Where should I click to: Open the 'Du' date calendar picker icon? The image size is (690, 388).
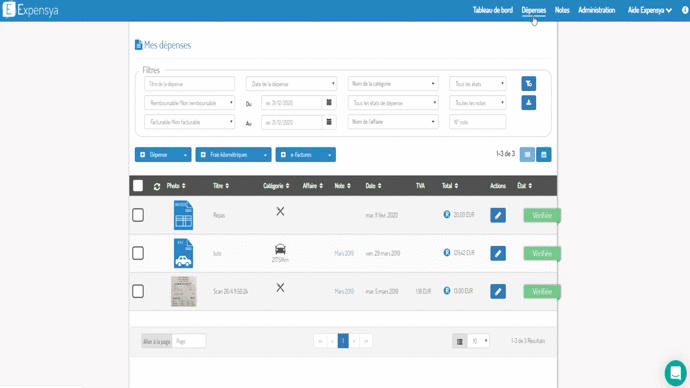[x=329, y=102]
